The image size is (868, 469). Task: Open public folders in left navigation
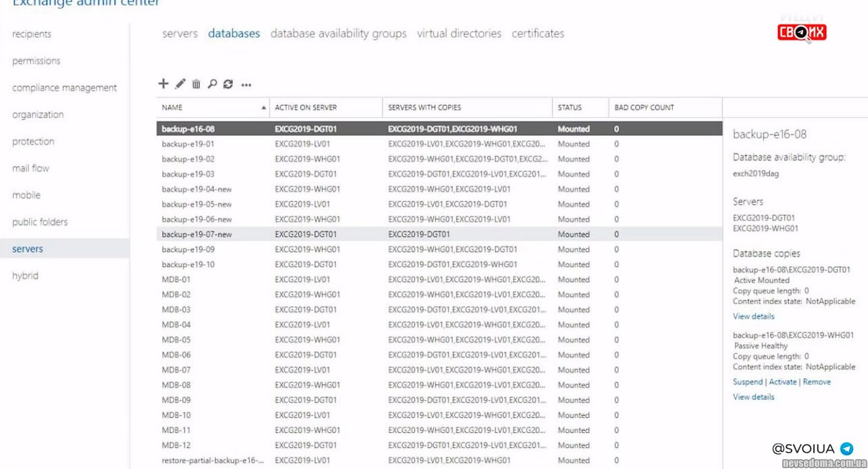point(40,222)
